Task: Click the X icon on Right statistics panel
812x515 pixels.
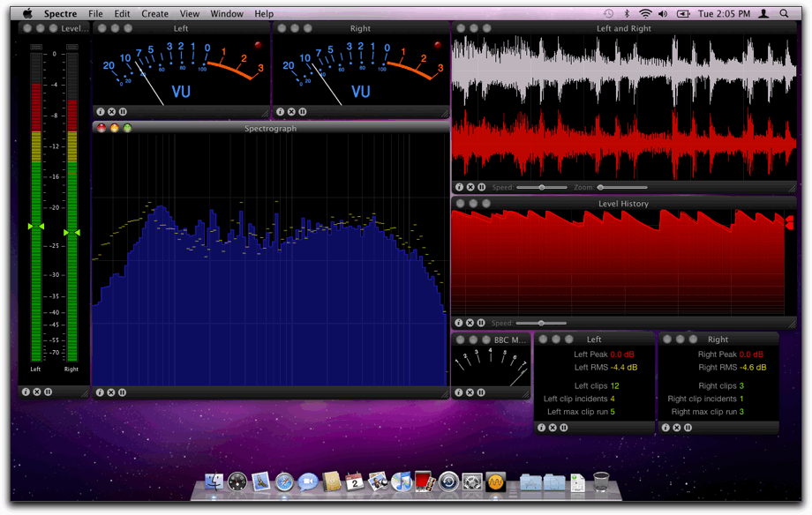Action: coord(677,428)
